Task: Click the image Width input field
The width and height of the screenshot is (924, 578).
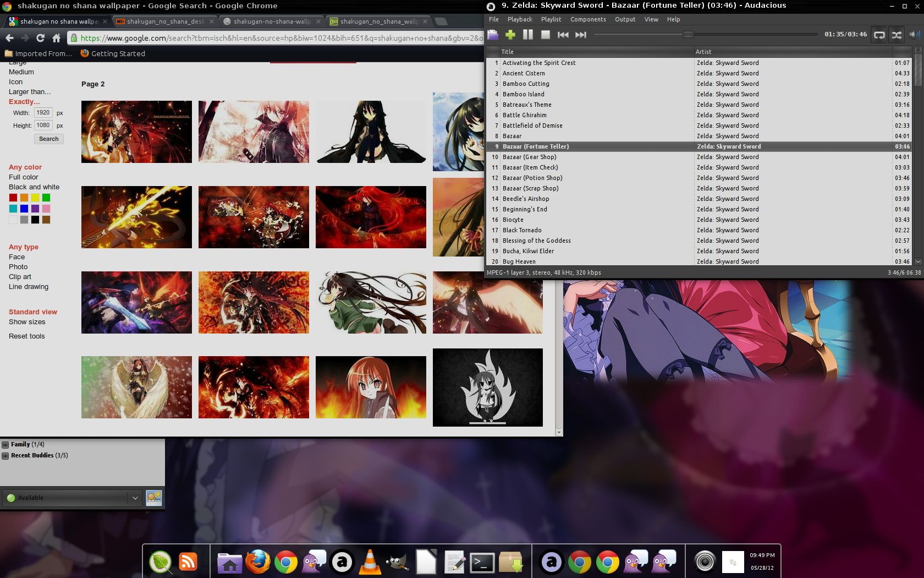Action: (x=43, y=113)
